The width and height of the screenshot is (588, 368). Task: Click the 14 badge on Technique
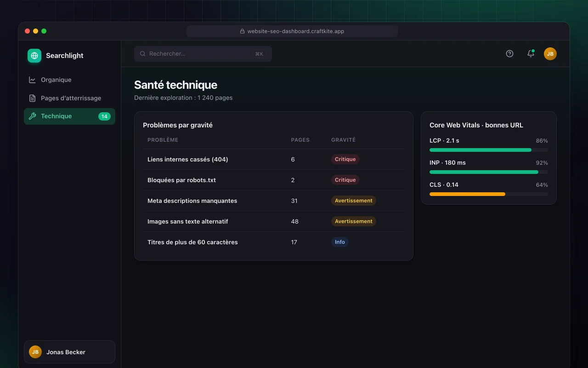click(104, 116)
